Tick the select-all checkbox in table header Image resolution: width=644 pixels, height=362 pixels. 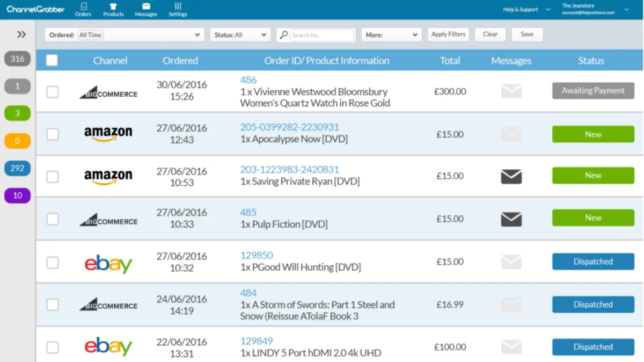click(x=52, y=61)
